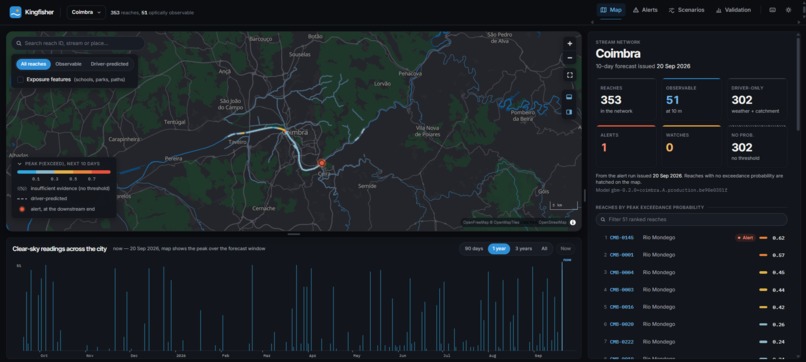Zoom out on the map with minus

tap(570, 58)
